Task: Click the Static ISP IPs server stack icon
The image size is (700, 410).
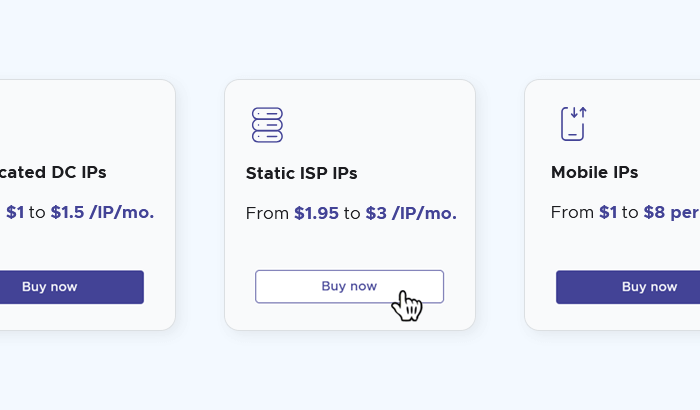Action: [x=267, y=125]
